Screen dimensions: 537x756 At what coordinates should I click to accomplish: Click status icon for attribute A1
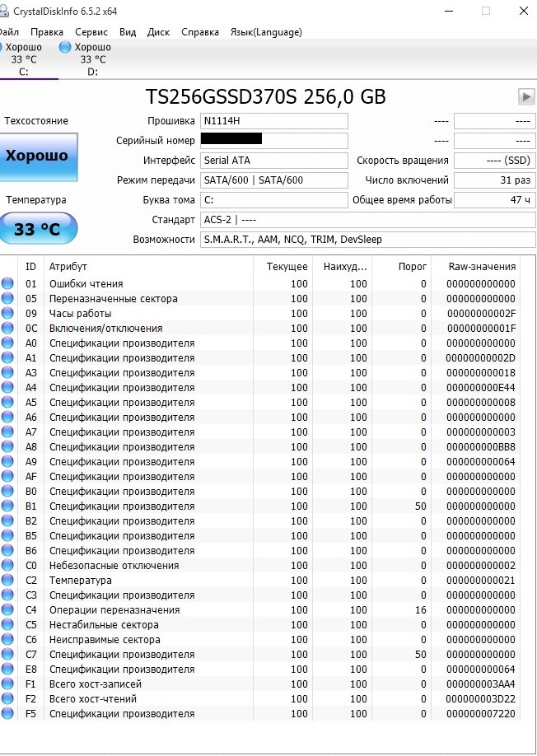7,357
